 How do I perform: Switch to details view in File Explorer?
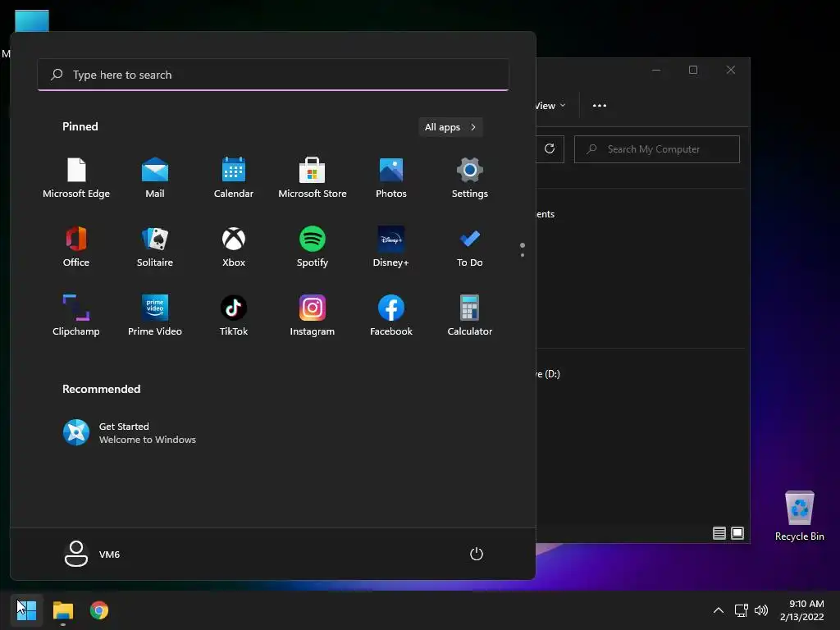pyautogui.click(x=719, y=533)
